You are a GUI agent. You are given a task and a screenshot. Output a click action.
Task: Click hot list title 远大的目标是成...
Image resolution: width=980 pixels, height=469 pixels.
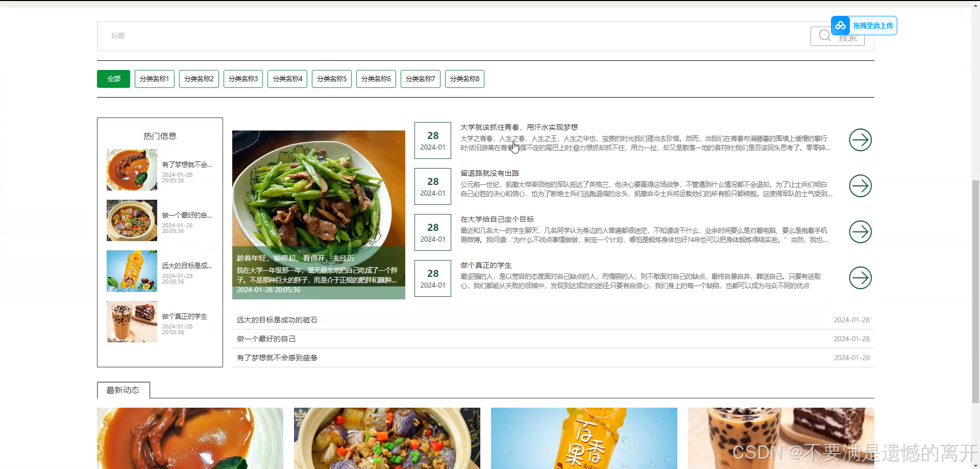tap(187, 266)
